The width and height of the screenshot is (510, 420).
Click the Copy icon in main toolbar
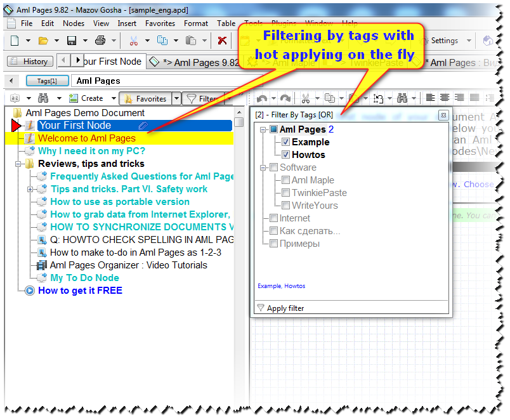tap(162, 41)
